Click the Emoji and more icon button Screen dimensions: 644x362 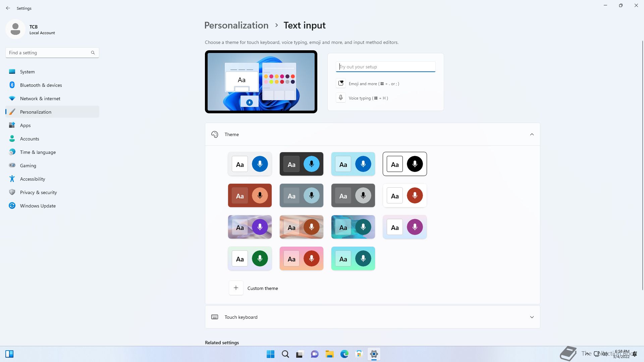click(341, 83)
